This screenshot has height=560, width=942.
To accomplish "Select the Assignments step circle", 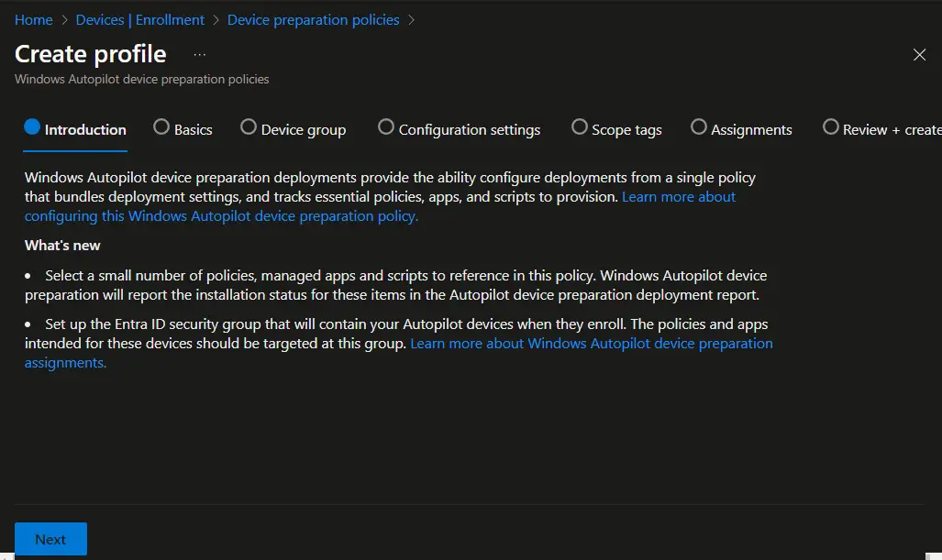I will click(699, 127).
